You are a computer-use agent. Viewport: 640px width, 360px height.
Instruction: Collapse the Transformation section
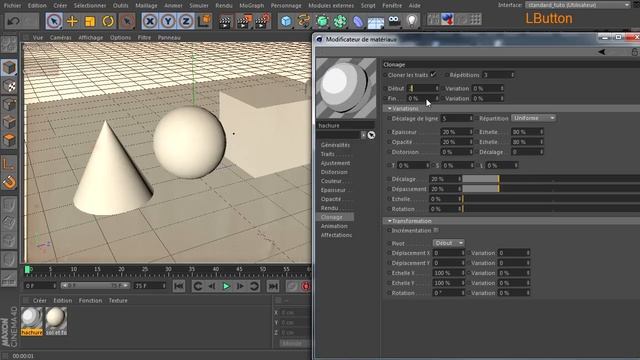(390, 221)
